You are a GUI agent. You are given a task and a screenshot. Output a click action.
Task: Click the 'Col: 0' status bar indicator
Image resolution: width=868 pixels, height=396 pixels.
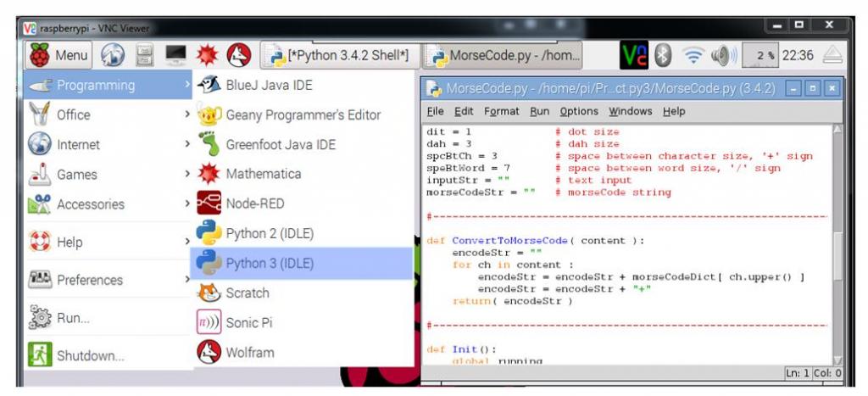[827, 373]
